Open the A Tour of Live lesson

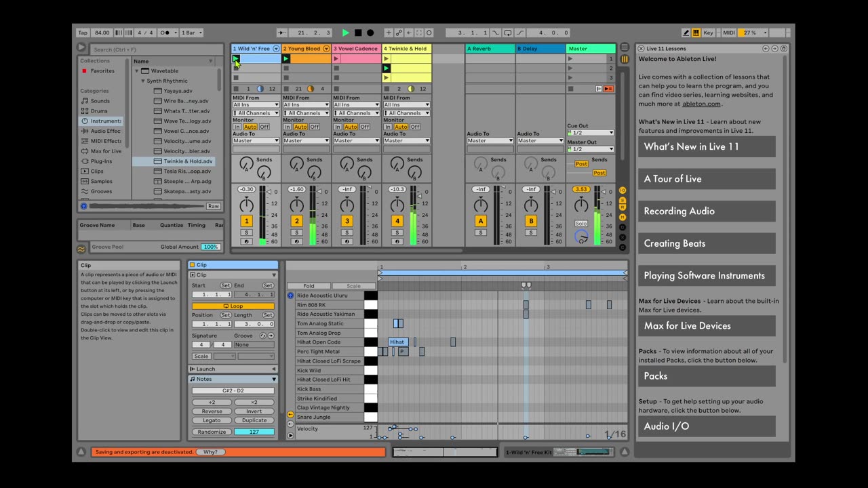click(707, 179)
